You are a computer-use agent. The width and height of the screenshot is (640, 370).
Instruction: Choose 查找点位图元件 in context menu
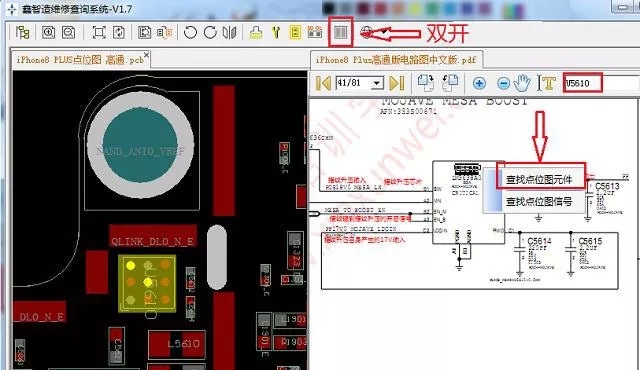pos(539,179)
